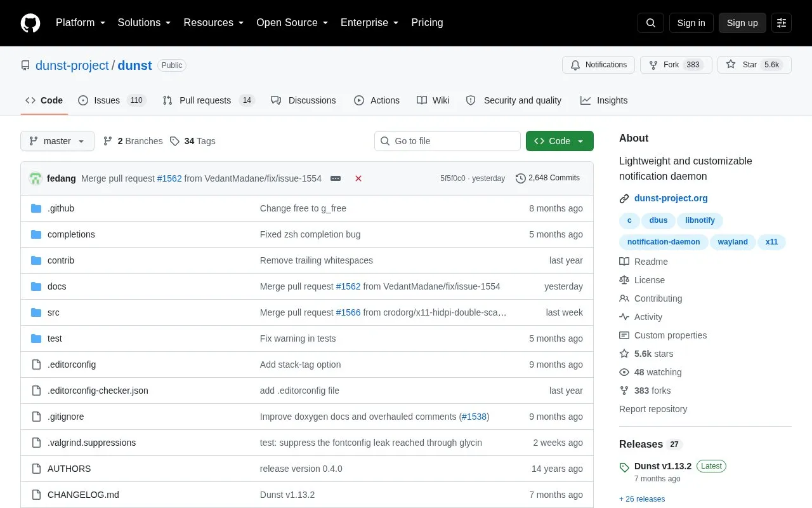812x508 pixels.
Task: Open the .github folder
Action: [61, 208]
